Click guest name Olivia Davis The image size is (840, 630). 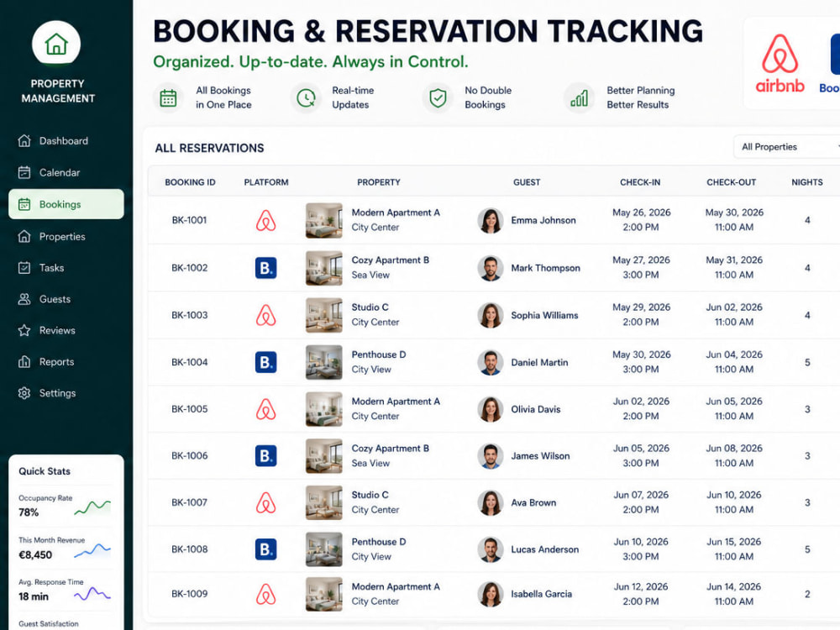coord(536,409)
